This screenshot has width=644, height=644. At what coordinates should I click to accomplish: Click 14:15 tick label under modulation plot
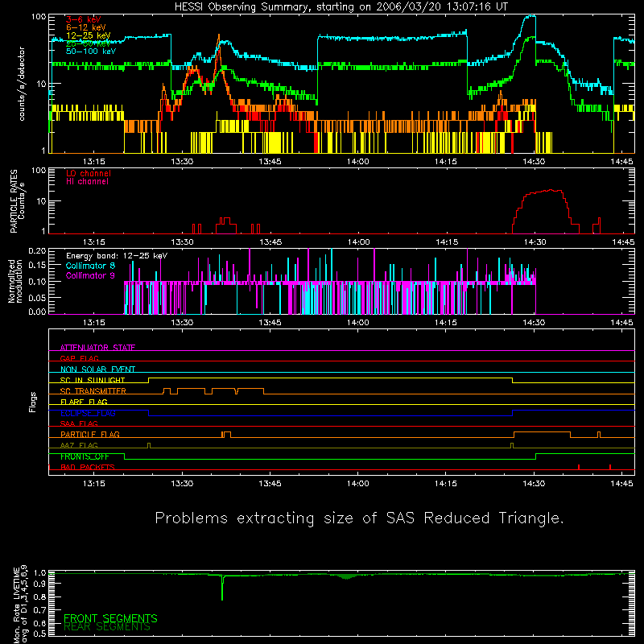446,323
